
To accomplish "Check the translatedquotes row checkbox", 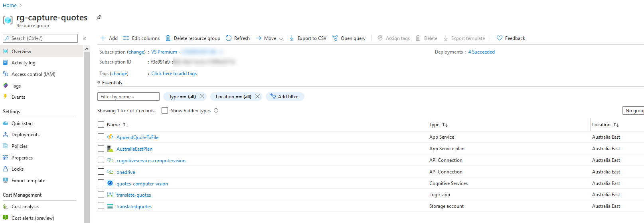I will coord(101,206).
